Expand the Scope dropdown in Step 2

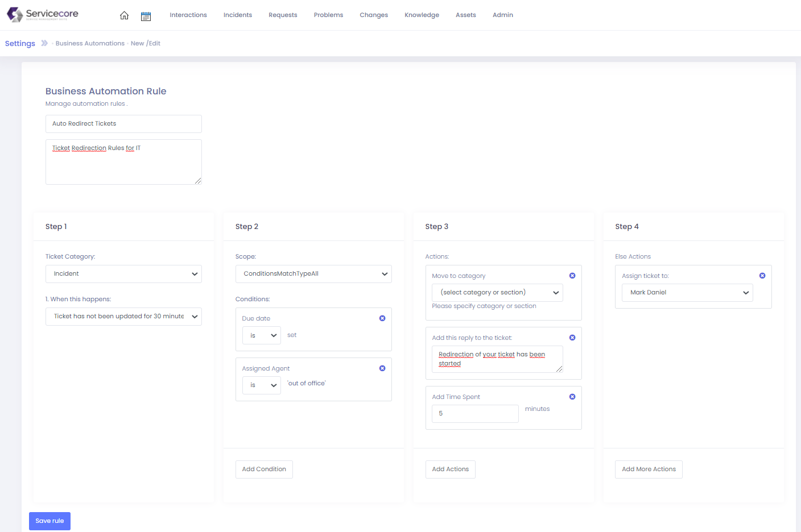(x=313, y=273)
